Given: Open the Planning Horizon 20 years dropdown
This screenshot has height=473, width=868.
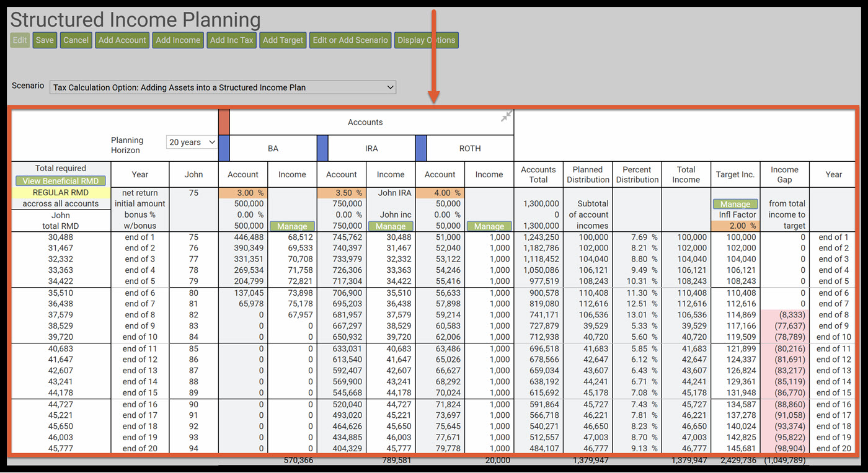Looking at the screenshot, I should click(x=192, y=143).
